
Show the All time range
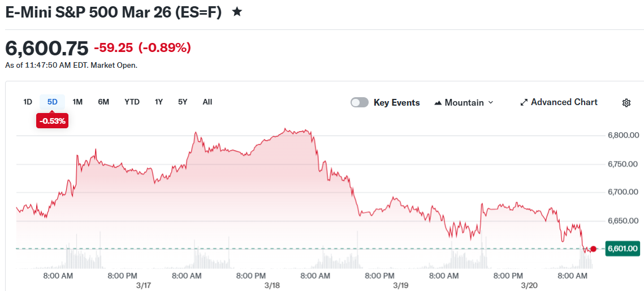pyautogui.click(x=208, y=102)
